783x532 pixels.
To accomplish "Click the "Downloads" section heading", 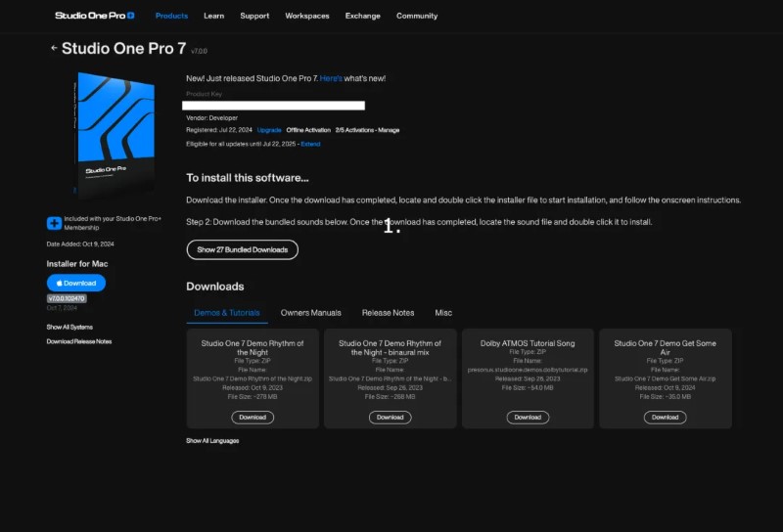I will (215, 287).
